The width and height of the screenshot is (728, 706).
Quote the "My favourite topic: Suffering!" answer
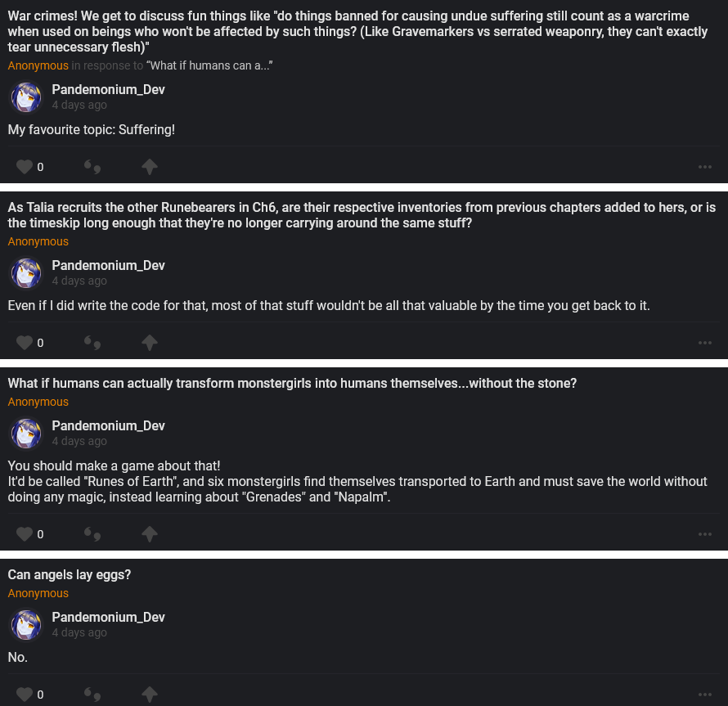pos(92,167)
